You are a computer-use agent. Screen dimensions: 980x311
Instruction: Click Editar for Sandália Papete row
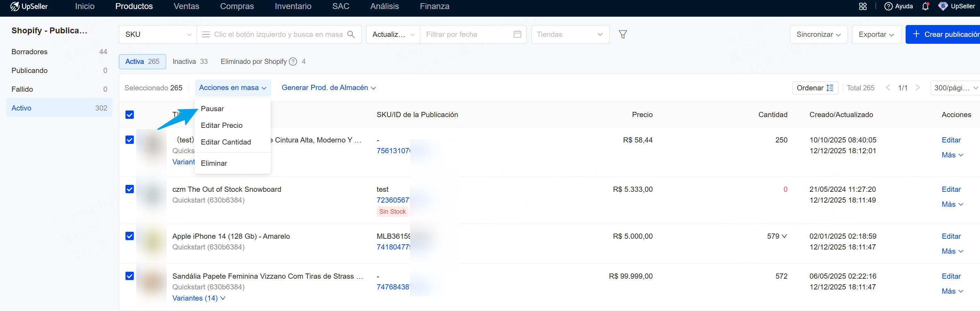[x=951, y=276]
